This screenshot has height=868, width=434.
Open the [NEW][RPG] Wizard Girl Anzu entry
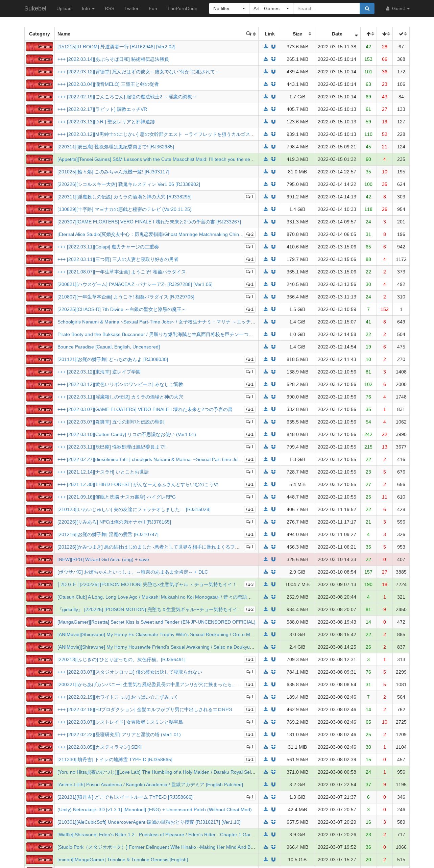pyautogui.click(x=103, y=559)
